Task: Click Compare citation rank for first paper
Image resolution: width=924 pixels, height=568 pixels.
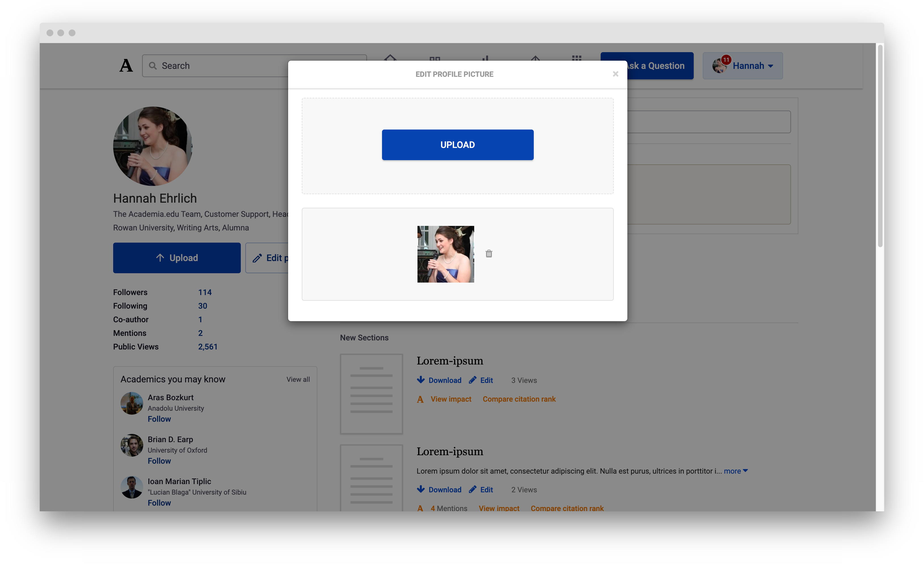Action: click(x=519, y=399)
